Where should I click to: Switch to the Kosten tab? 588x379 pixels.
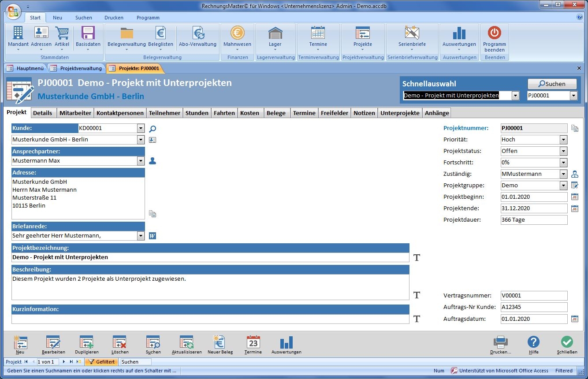pyautogui.click(x=249, y=113)
